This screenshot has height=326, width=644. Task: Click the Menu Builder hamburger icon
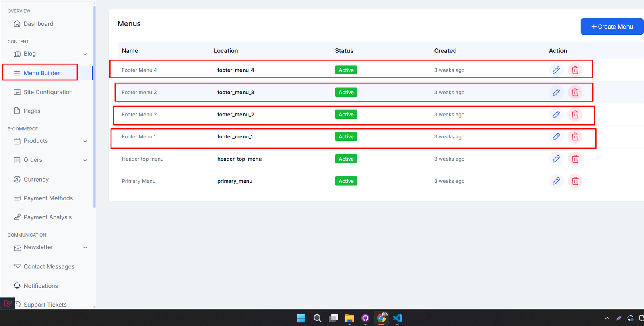coord(17,73)
